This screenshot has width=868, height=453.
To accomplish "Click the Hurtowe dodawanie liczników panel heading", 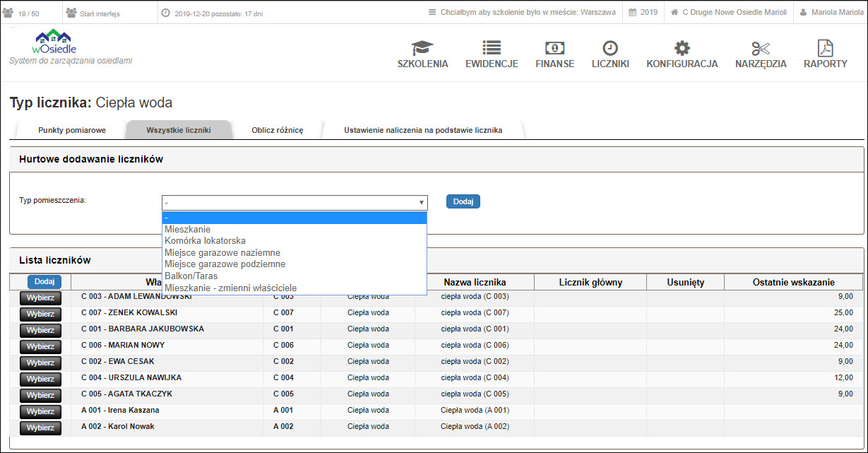I will 91,159.
